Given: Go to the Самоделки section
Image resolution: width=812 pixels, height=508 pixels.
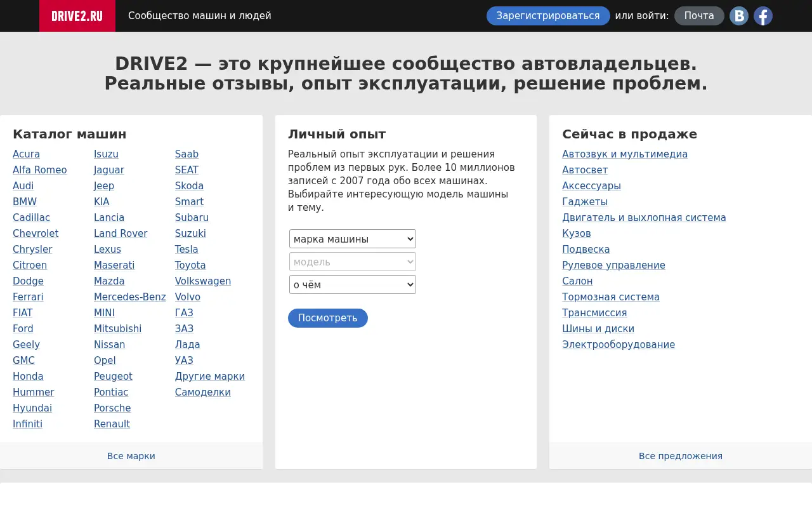Looking at the screenshot, I should coord(203,392).
